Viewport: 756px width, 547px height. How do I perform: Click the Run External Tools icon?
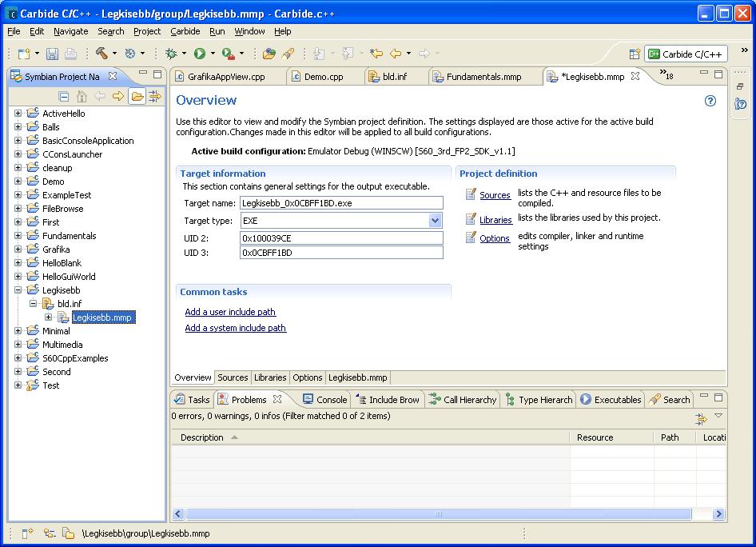tap(228, 54)
